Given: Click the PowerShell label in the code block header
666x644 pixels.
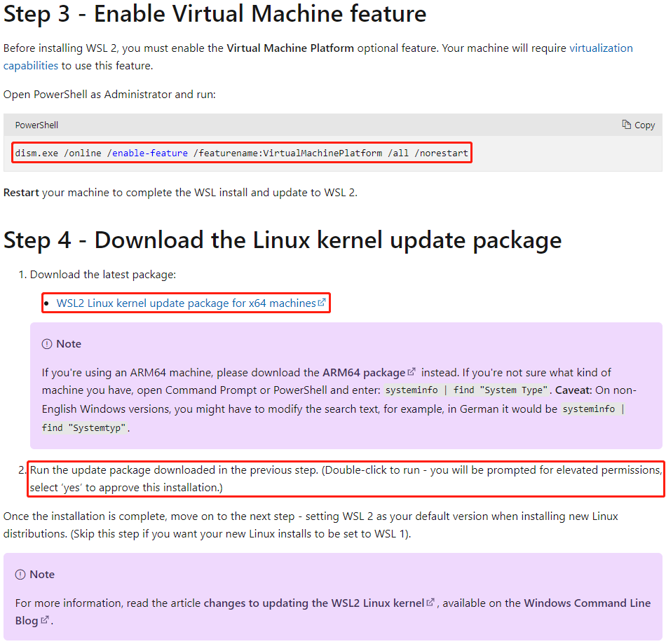Looking at the screenshot, I should pyautogui.click(x=36, y=125).
